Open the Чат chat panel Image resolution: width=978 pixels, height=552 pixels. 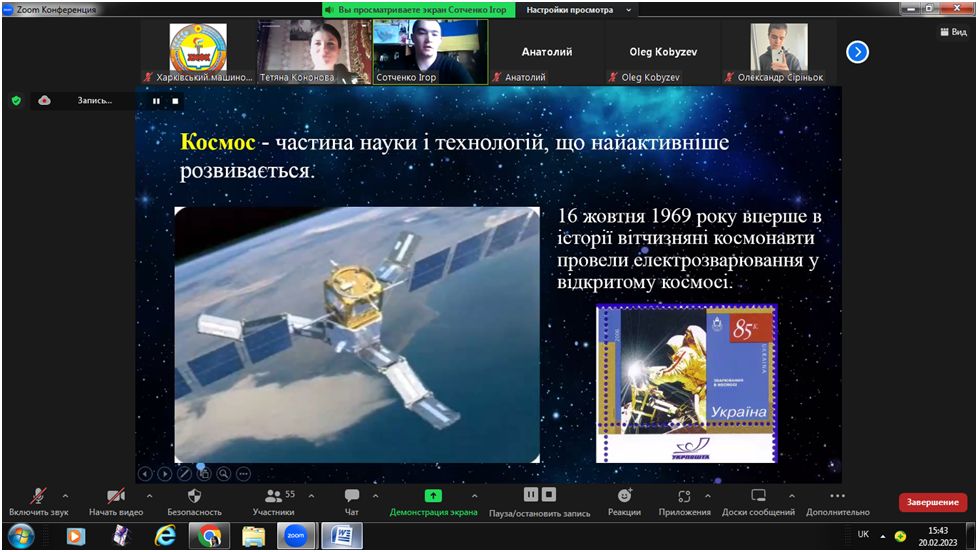point(352,496)
